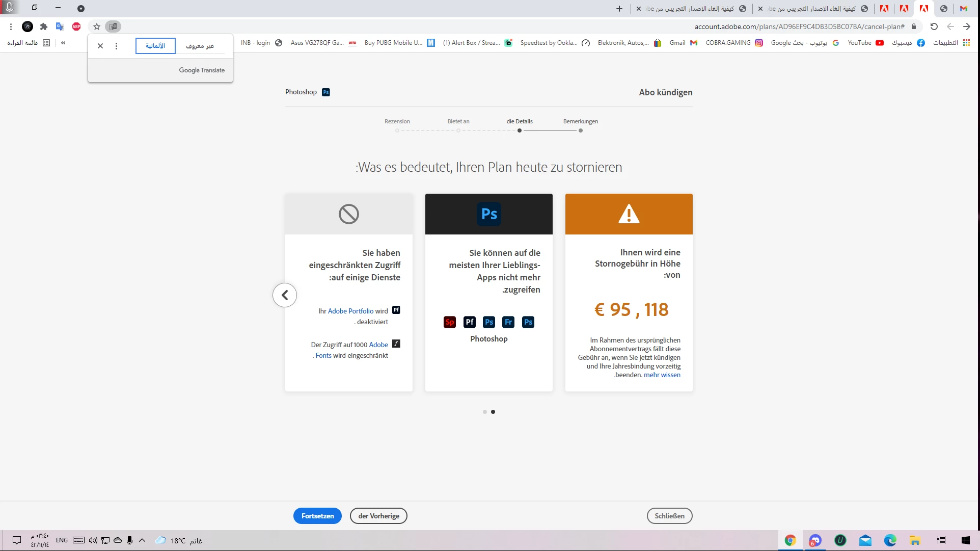Open Chrome from the Windows taskbar
This screenshot has height=551, width=980.
click(790, 540)
